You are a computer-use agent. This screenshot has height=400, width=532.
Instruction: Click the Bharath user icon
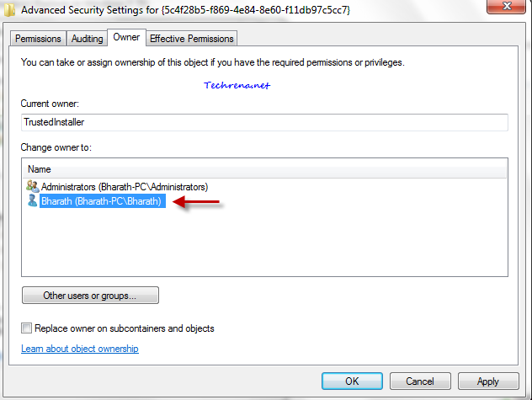coord(33,200)
